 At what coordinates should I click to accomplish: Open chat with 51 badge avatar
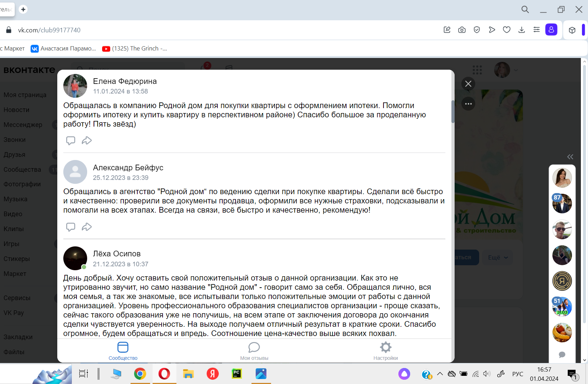coord(562,306)
